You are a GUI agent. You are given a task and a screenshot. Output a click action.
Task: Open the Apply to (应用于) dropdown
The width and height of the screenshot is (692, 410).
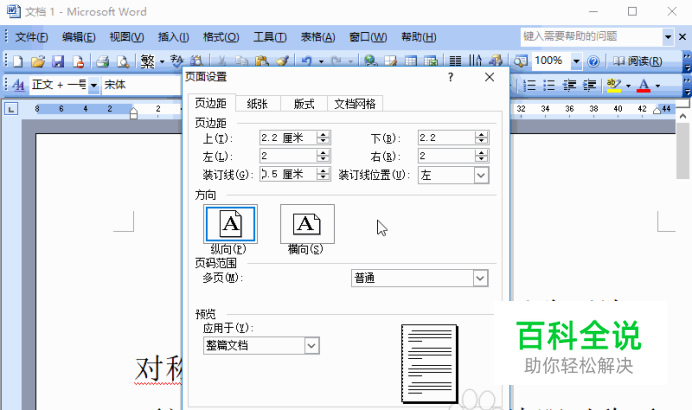tap(312, 346)
